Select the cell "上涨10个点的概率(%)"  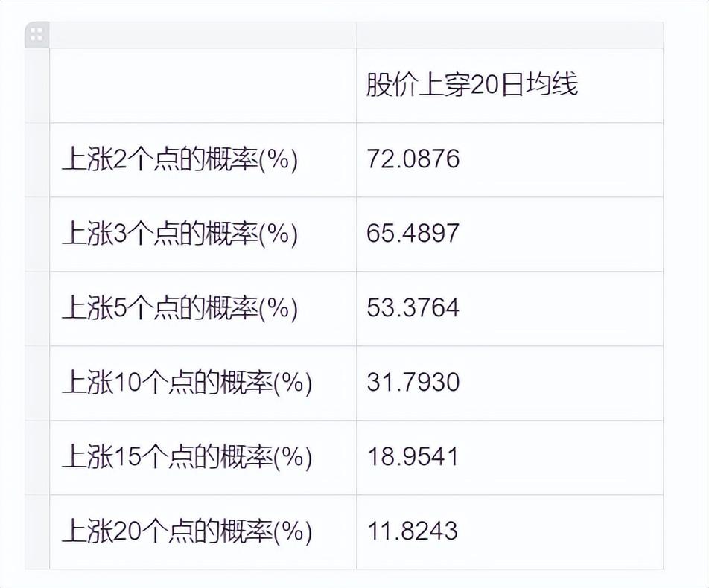[186, 383]
